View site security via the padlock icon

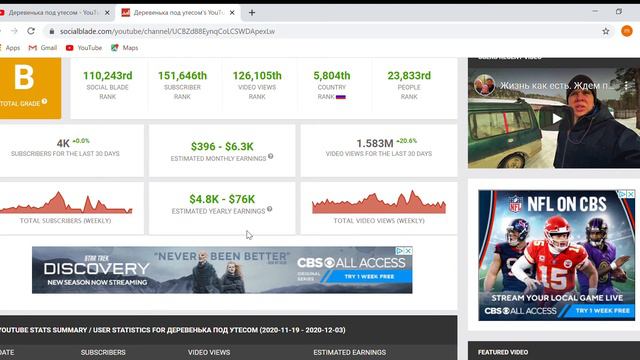pyautogui.click(x=51, y=31)
